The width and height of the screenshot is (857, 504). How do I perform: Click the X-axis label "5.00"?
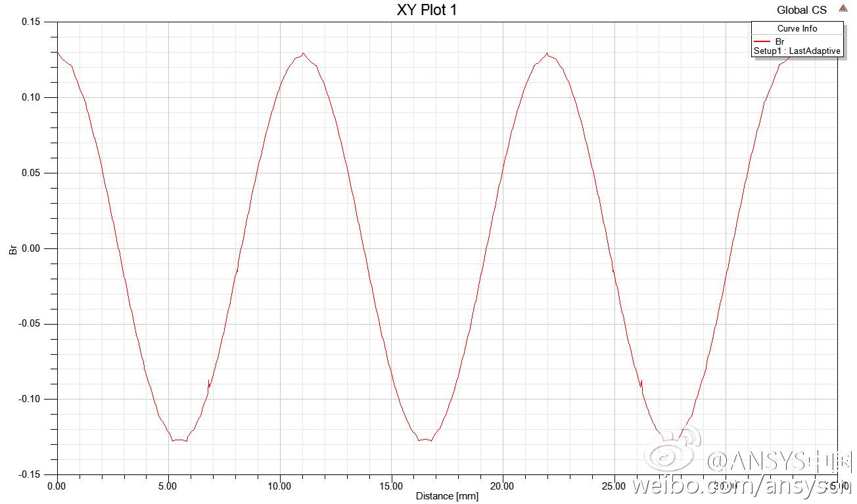point(168,486)
